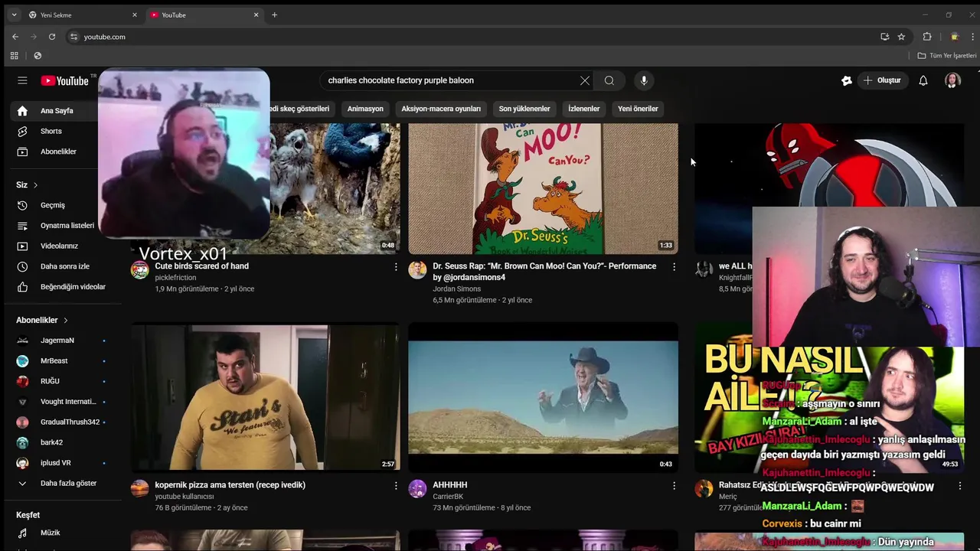
Task: Reload the page in Chrome
Action: [x=52, y=37]
